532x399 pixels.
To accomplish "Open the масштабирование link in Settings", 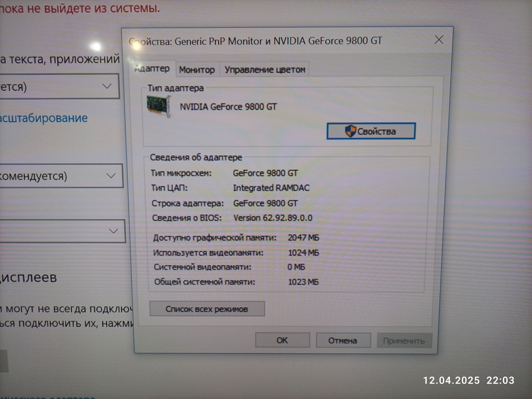I will (44, 118).
